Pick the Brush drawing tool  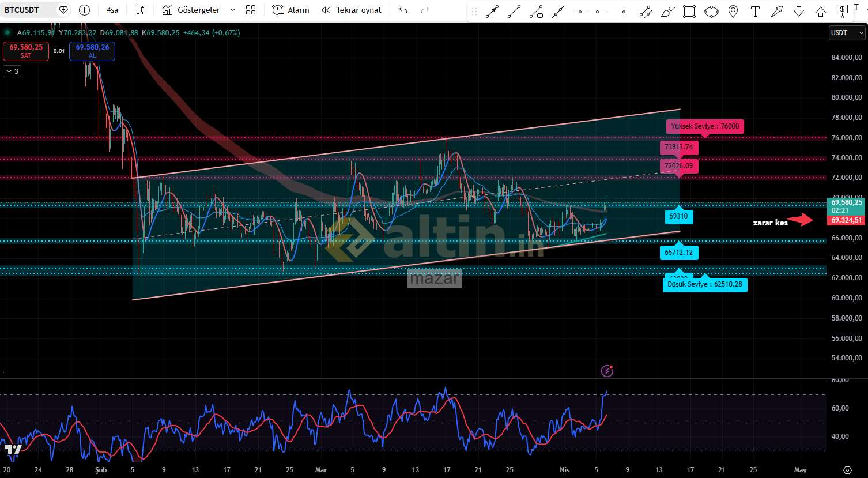tap(667, 11)
